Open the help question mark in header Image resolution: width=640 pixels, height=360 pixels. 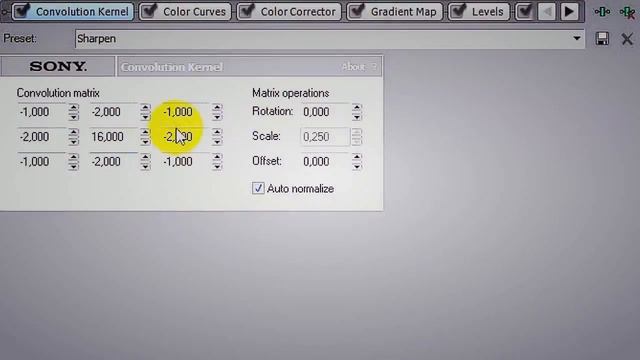(374, 67)
